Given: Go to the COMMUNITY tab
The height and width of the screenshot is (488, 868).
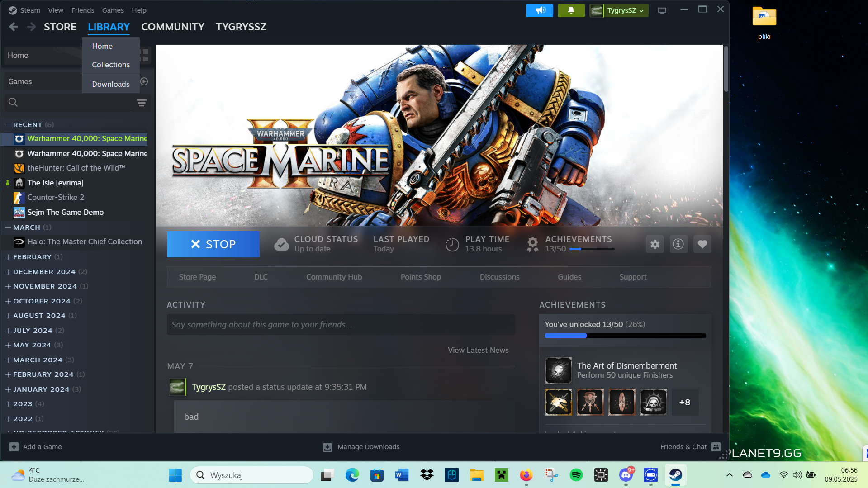Looking at the screenshot, I should (x=173, y=27).
